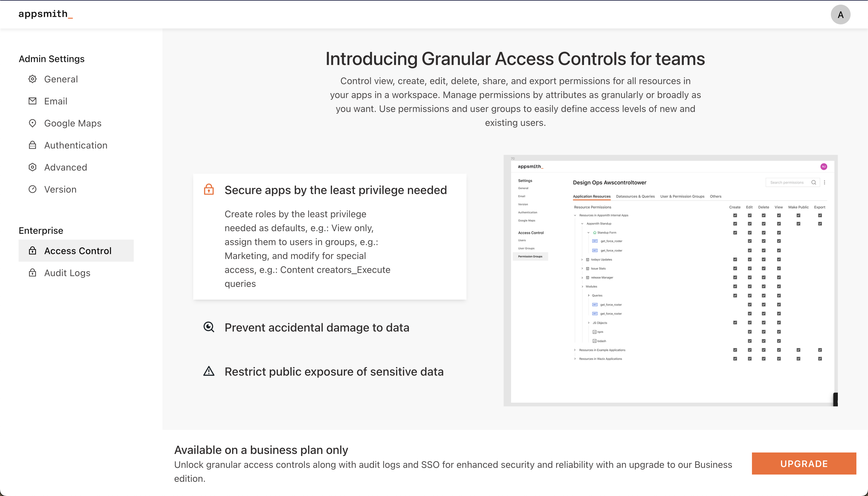868x496 pixels.
Task: Click the access controls preview screenshot
Action: [670, 280]
